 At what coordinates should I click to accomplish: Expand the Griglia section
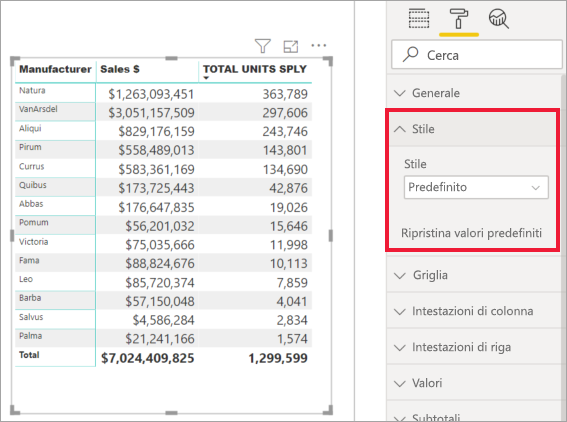click(x=474, y=275)
